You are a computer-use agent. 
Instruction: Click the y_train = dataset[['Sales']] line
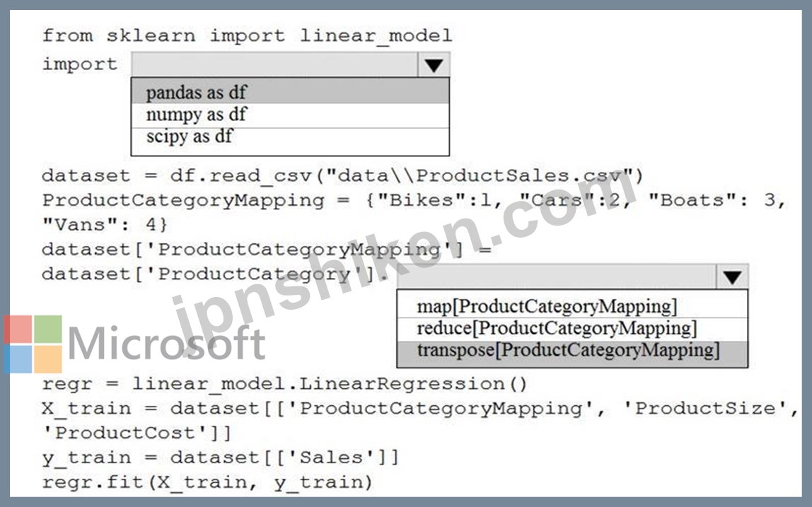(x=220, y=458)
